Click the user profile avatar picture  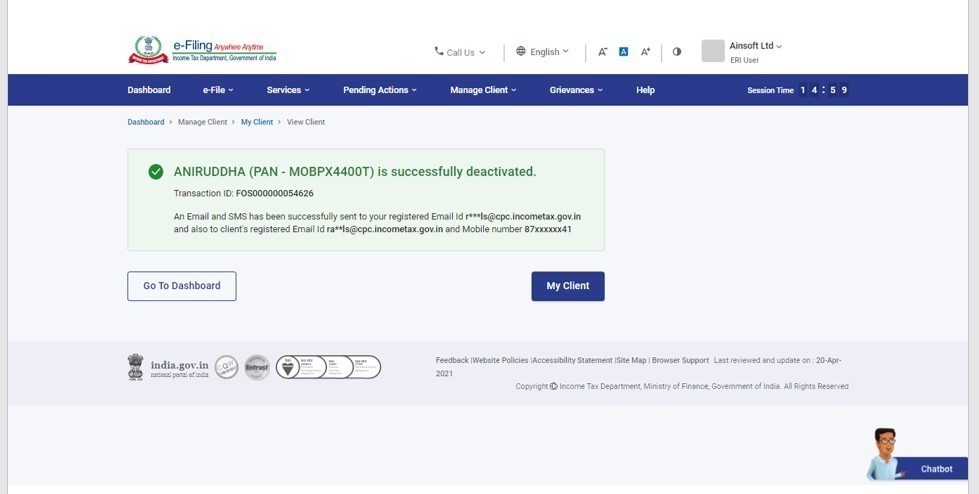click(x=712, y=51)
